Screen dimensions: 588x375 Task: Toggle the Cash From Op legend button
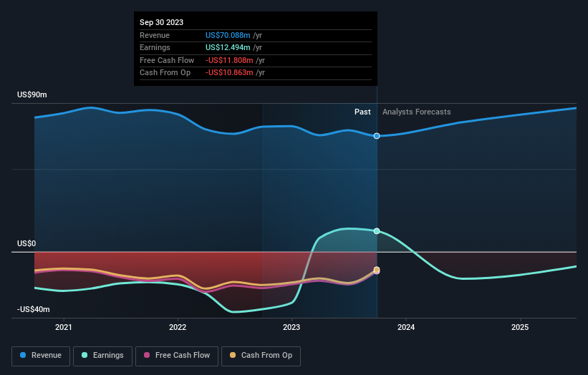point(261,356)
